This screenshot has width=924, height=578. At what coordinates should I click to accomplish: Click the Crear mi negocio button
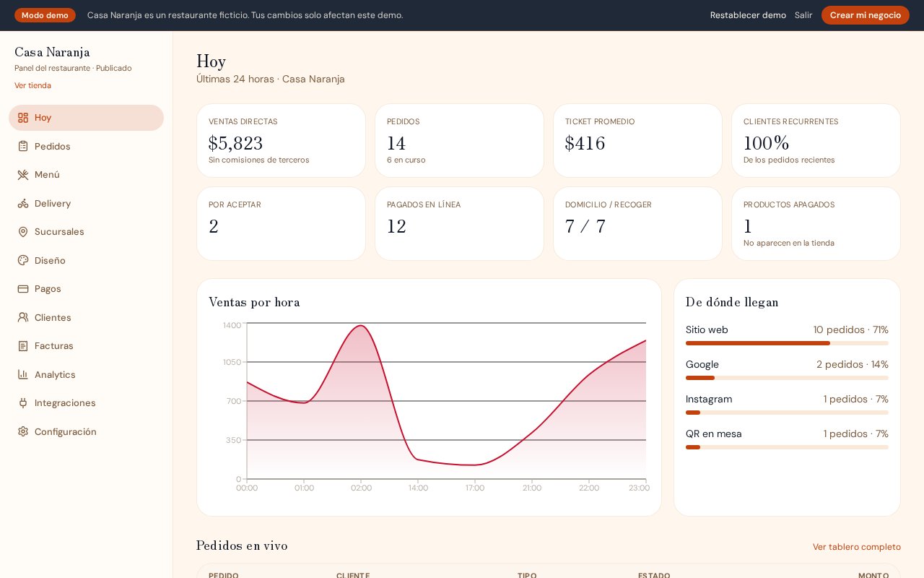(x=866, y=15)
